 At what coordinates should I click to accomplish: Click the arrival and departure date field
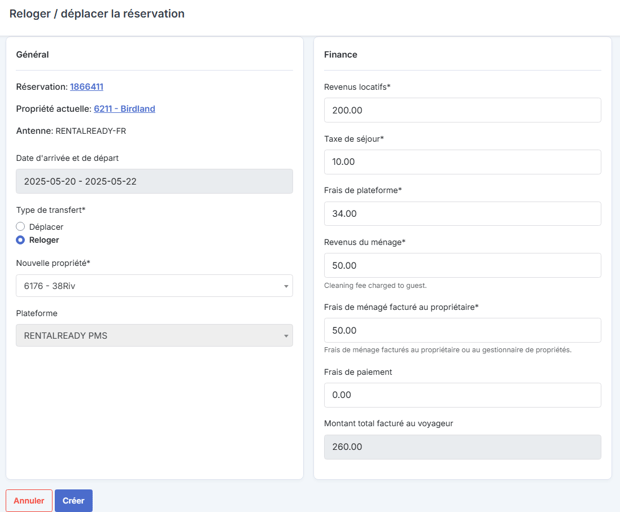154,181
